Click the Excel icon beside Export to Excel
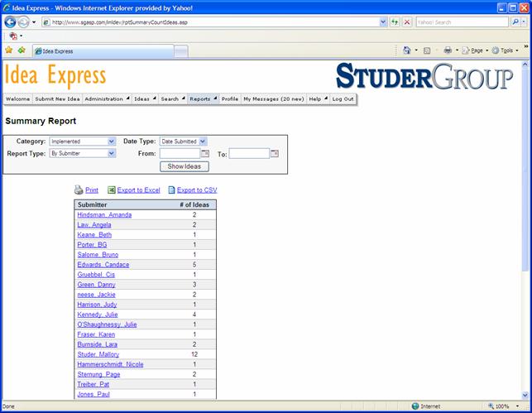The height and width of the screenshot is (413, 532). pos(112,190)
